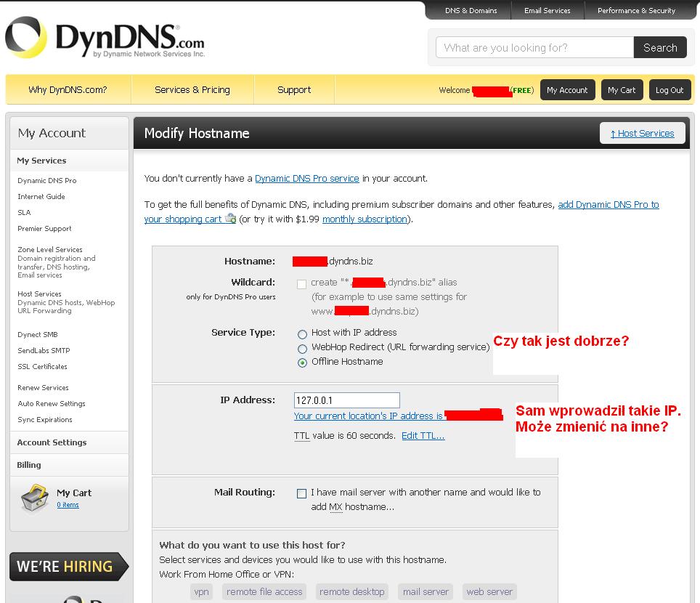
Task: Click the DynDNS.com logo
Action: pos(105,38)
